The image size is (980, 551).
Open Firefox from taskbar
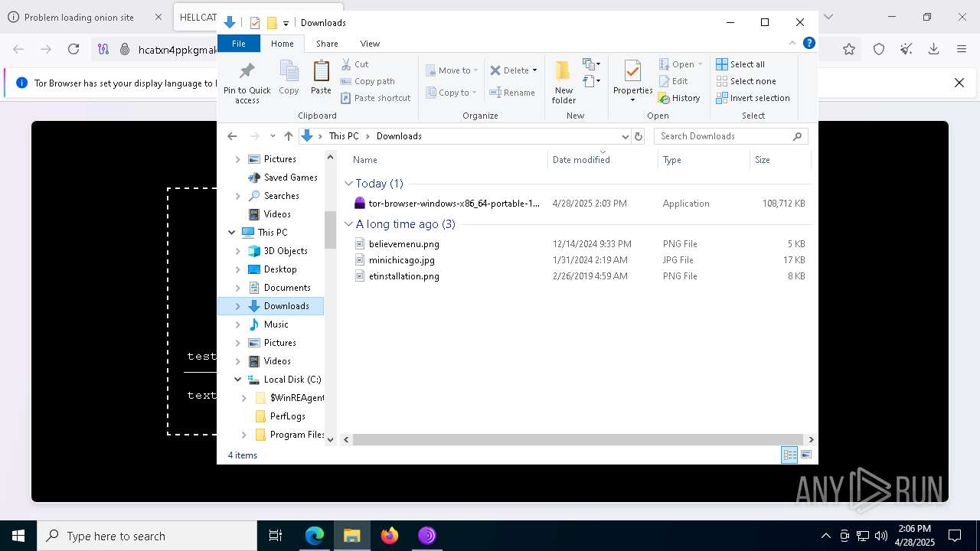390,536
